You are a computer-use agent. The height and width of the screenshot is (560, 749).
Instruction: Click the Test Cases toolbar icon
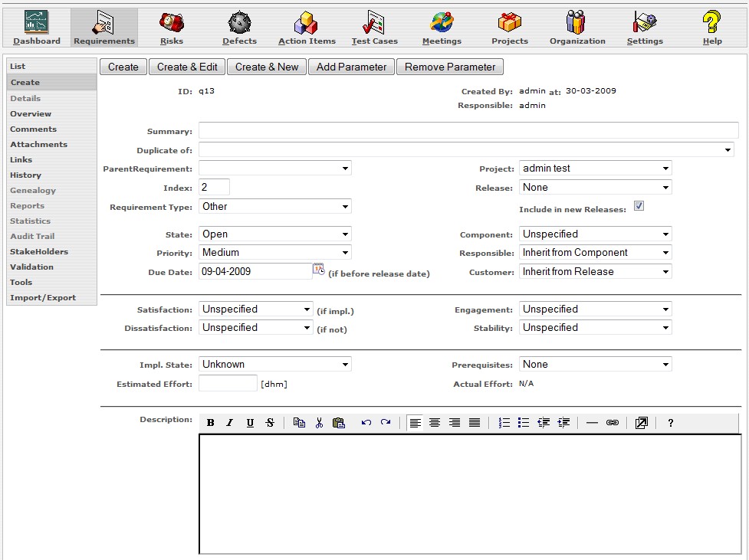pyautogui.click(x=375, y=28)
